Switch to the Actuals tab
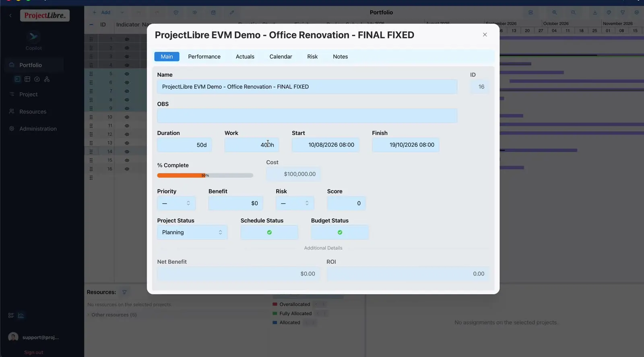The height and width of the screenshot is (357, 644). pos(245,57)
